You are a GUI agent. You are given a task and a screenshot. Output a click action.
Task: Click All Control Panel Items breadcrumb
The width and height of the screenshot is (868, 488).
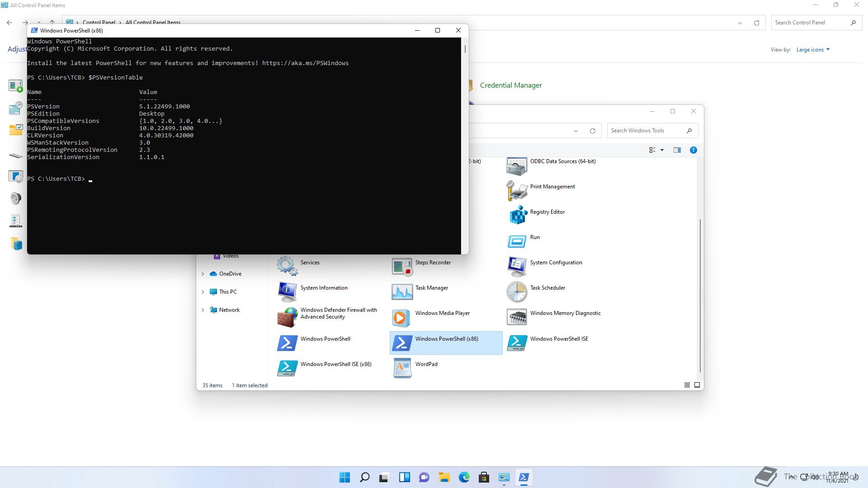pos(153,22)
